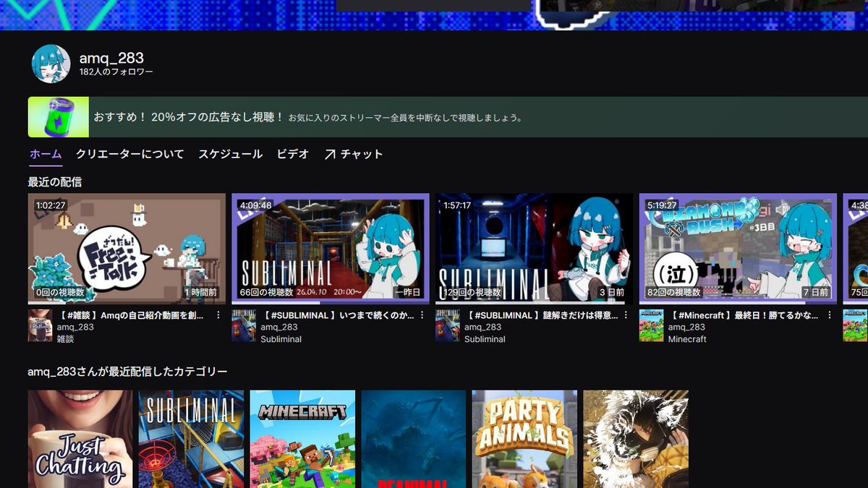Switch to the ホーム tab
Screen dimensions: 868x488
(46, 154)
